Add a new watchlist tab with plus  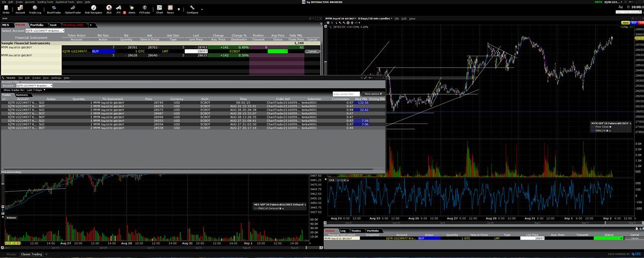[91, 25]
